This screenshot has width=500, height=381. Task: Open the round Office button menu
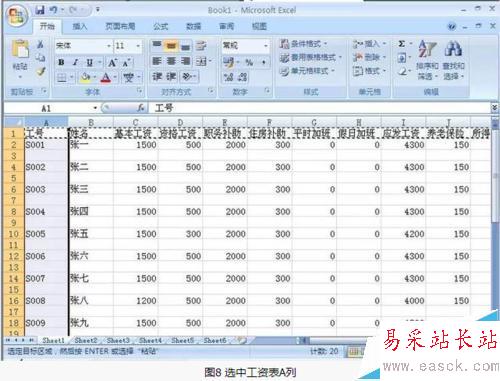(x=17, y=16)
